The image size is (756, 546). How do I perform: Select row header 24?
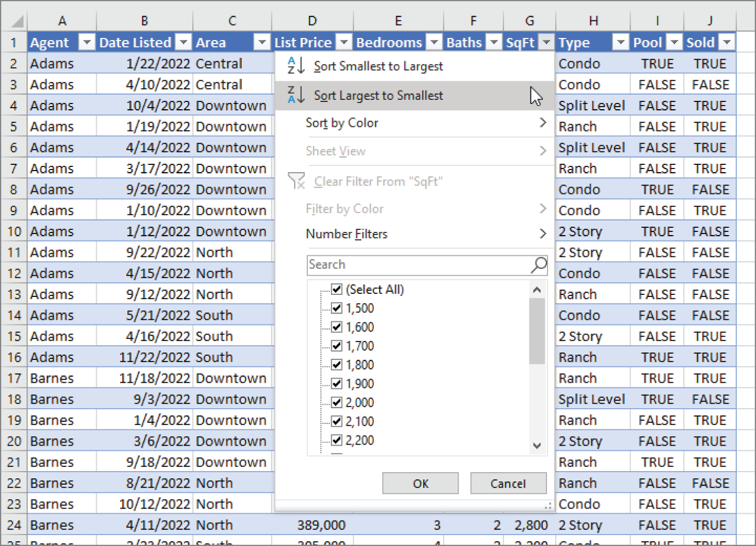[x=14, y=525]
